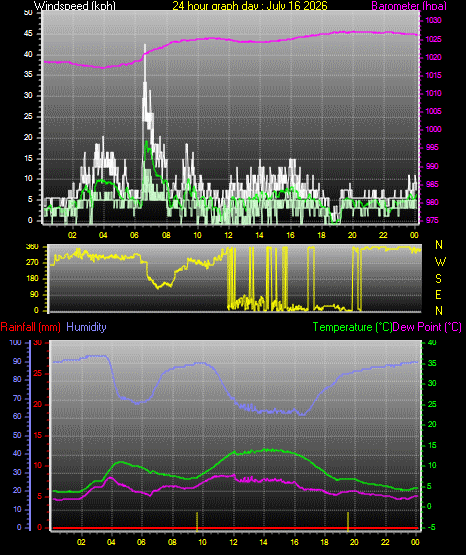Image resolution: width=466 pixels, height=555 pixels.
Task: Select hour label 06 under windspeed graph
Action: point(134,235)
